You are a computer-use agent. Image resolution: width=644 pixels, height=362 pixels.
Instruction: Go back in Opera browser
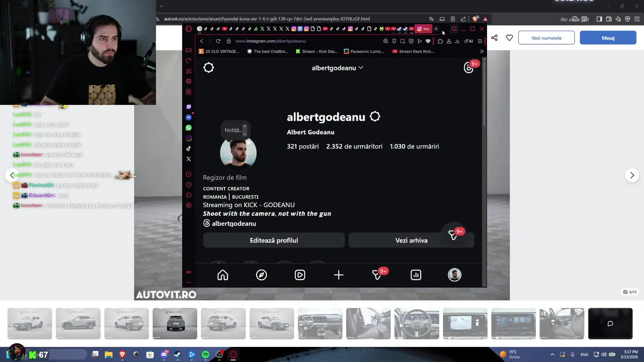point(201,41)
